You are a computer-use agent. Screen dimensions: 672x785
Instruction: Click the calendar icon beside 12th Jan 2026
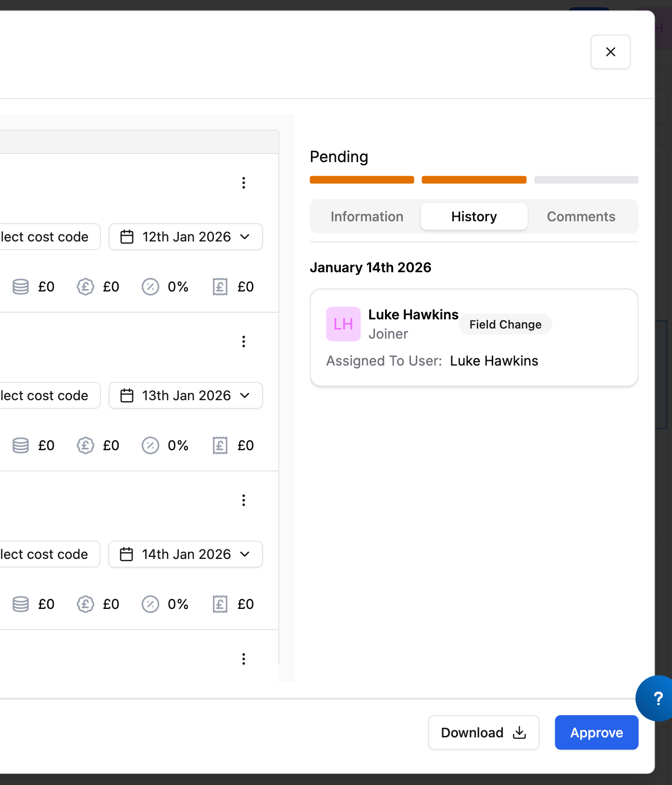click(127, 237)
